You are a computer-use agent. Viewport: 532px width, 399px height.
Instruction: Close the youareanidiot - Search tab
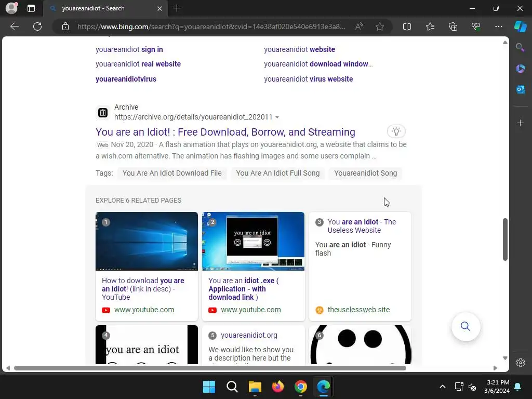159,8
